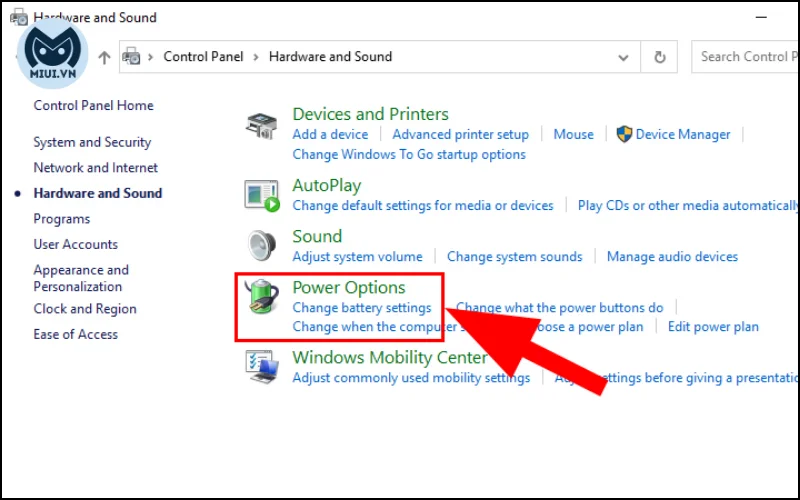Click Change system sounds
Screen dimensions: 800x500
[x=514, y=256]
